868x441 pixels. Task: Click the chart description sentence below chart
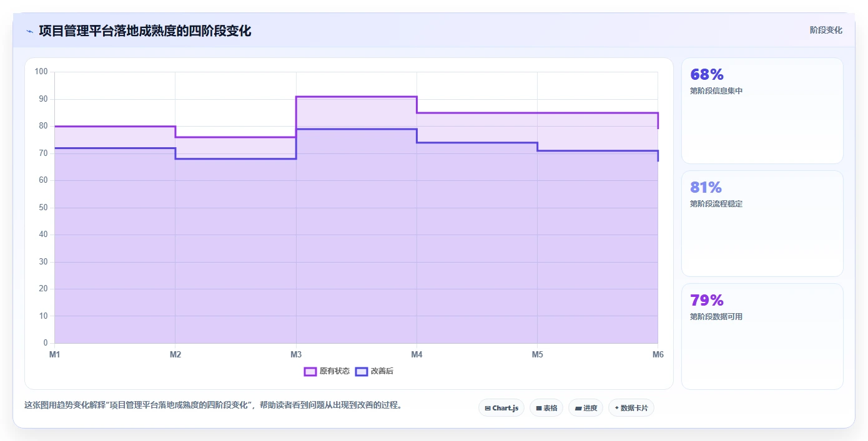[214, 405]
